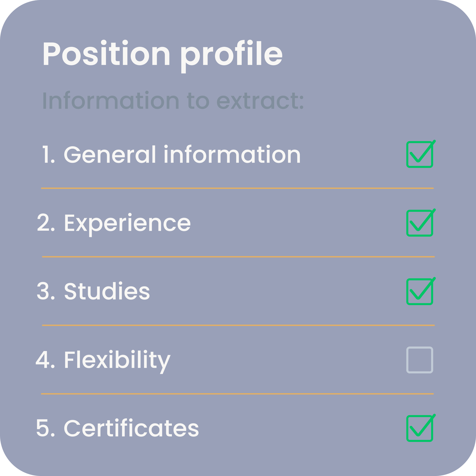Click the numeral 5 before Certificates

coord(43,428)
